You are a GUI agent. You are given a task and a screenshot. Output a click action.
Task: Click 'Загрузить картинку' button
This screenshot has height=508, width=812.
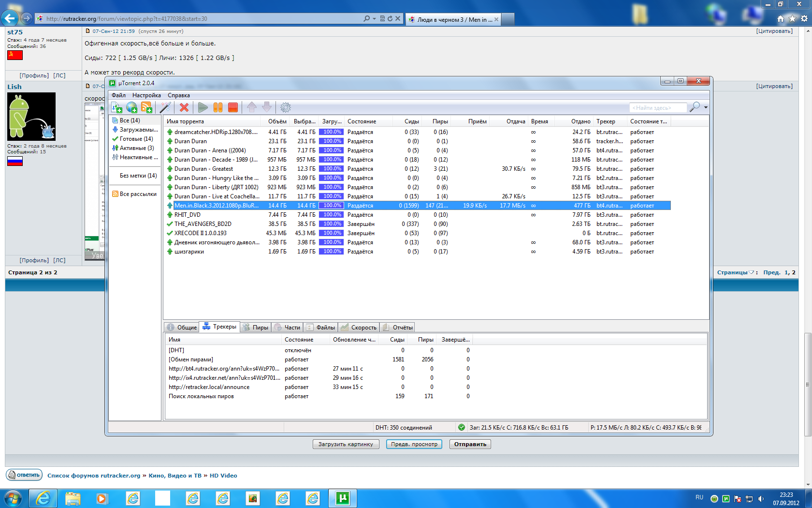346,444
